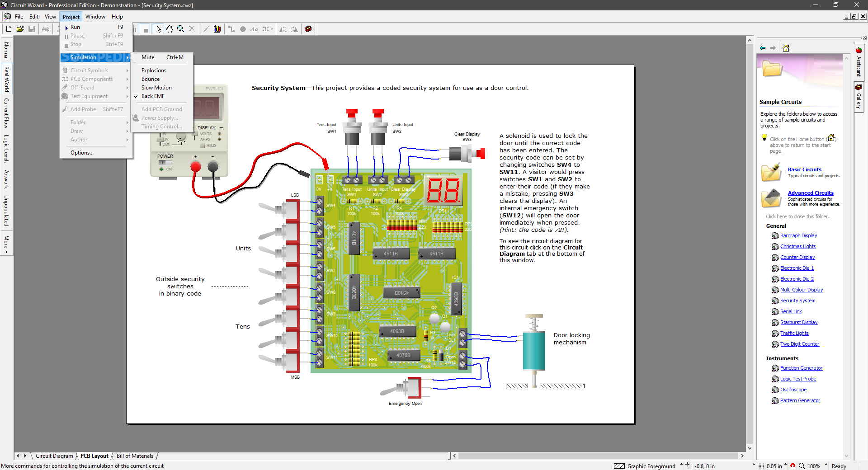868x470 pixels.
Task: Open the Gallery side panel tab
Action: click(859, 96)
